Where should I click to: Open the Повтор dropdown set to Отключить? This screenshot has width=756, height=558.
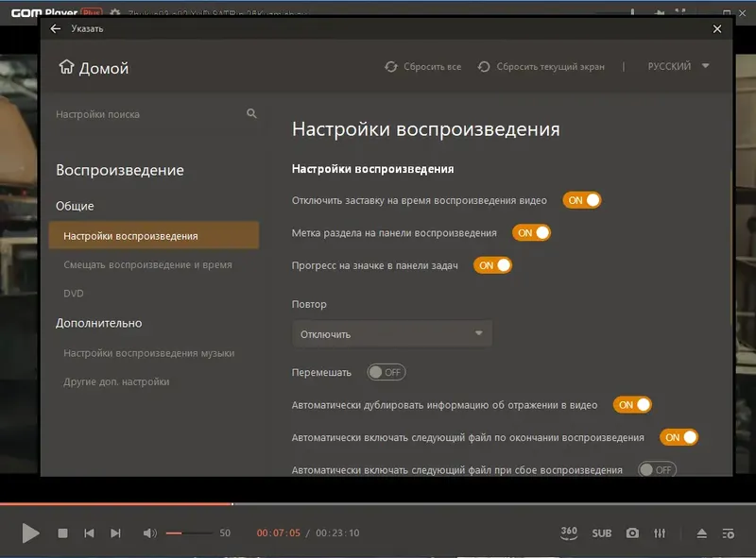pyautogui.click(x=391, y=333)
